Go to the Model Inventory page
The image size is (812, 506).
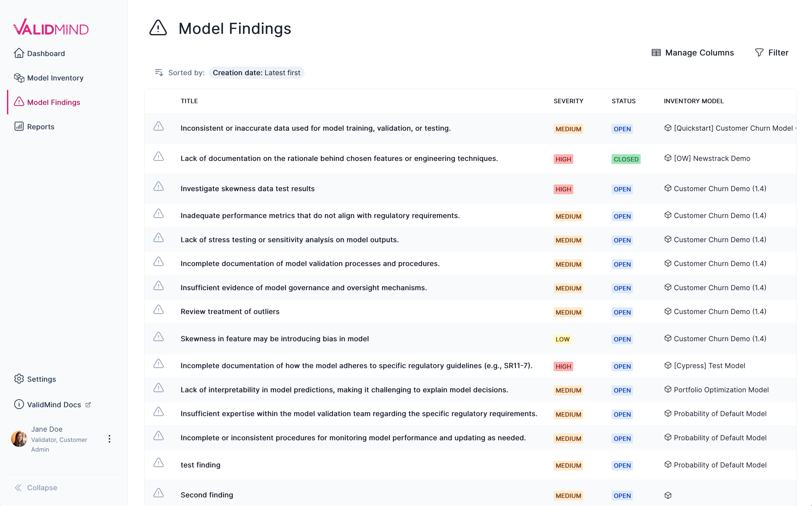click(55, 78)
